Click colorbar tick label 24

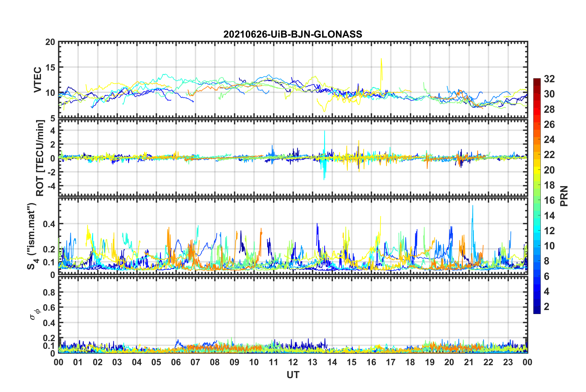(x=549, y=140)
